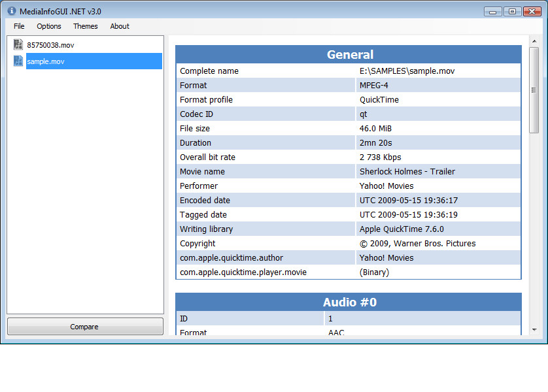Click the General section header
548x392 pixels.
[x=349, y=54]
